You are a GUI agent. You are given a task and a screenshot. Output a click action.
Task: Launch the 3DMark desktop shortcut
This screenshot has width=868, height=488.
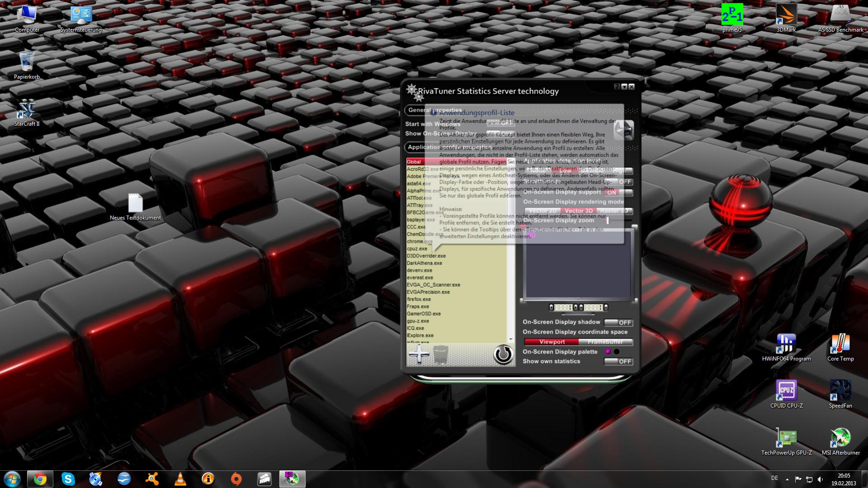[786, 19]
